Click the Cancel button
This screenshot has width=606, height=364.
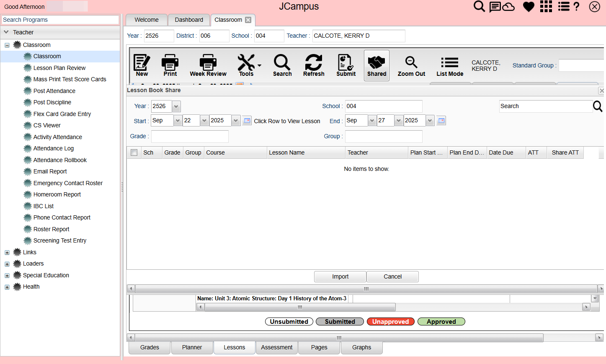pos(392,276)
